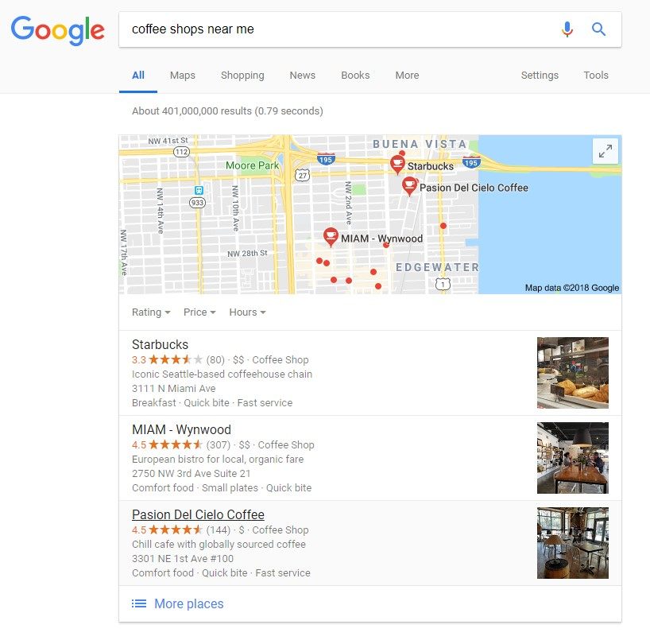Screen dimensions: 650x644
Task: Click the Starbucks coffee pin on map
Action: click(397, 165)
